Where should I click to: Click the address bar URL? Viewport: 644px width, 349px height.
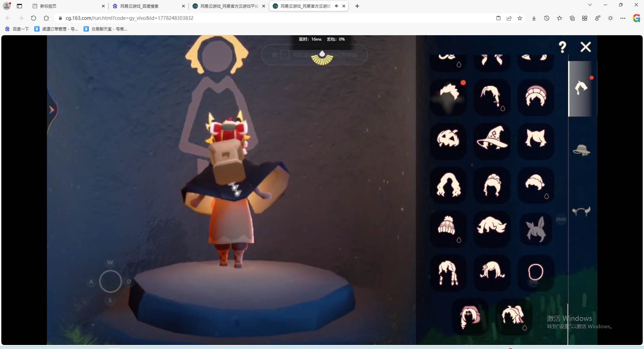129,18
